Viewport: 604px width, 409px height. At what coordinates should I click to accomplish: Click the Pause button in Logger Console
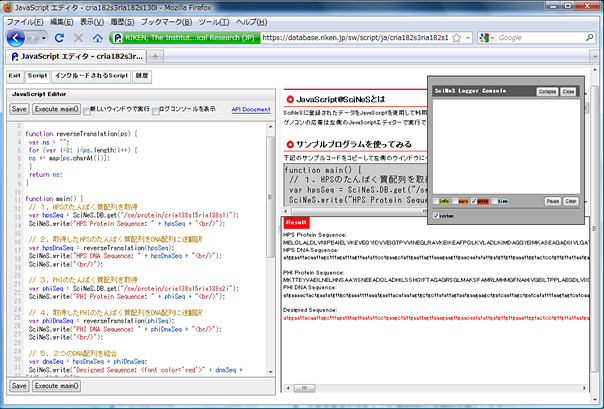(x=552, y=201)
